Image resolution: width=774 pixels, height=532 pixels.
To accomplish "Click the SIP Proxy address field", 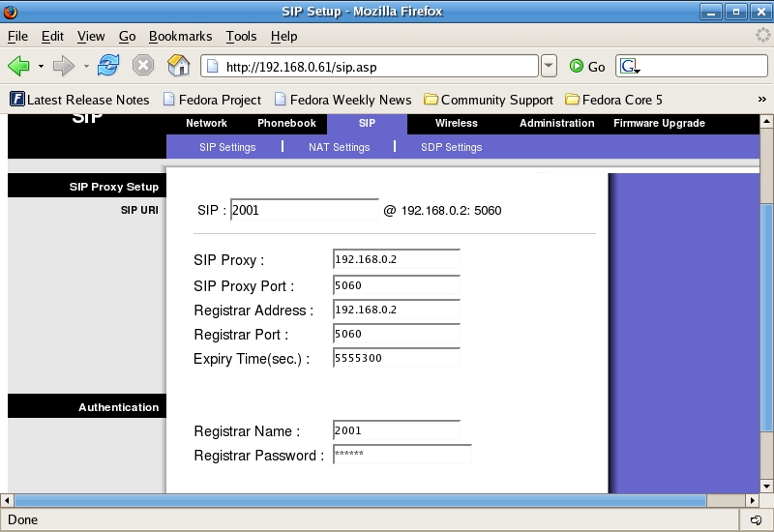I will [x=396, y=260].
